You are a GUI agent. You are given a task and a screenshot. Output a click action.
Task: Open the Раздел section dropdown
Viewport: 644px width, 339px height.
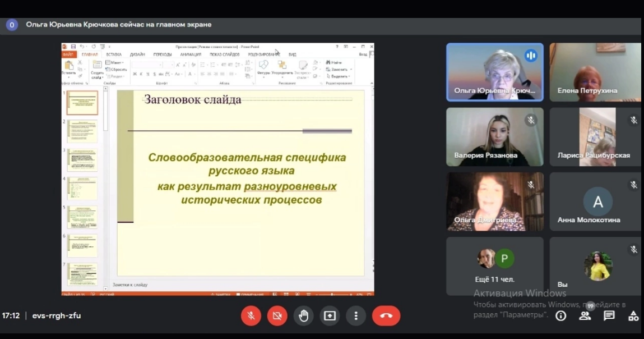(x=115, y=76)
